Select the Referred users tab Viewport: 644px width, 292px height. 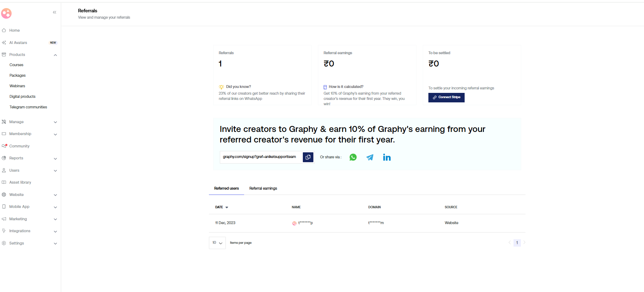[227, 189]
